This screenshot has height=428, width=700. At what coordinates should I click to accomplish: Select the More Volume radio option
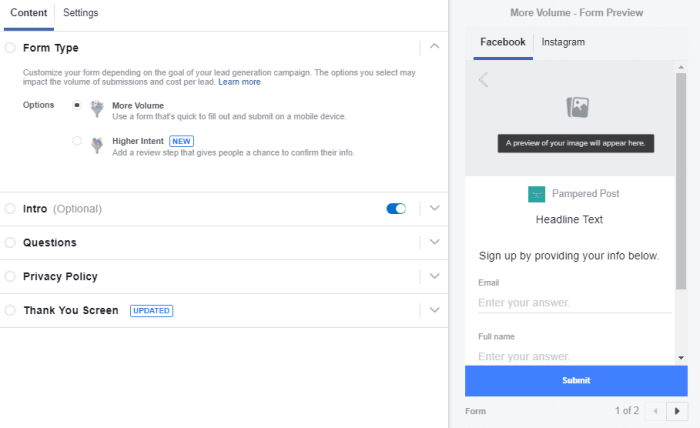pyautogui.click(x=77, y=104)
